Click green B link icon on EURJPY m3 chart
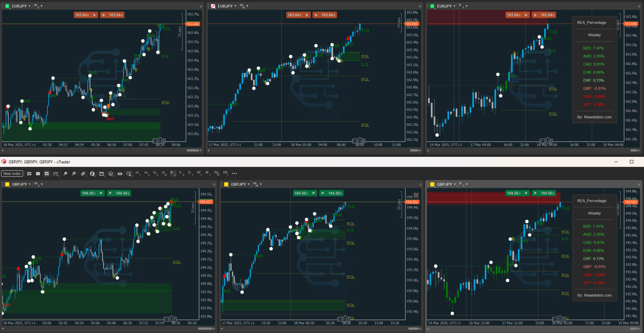Image resolution: width=644 pixels, height=333 pixels. pos(7,6)
